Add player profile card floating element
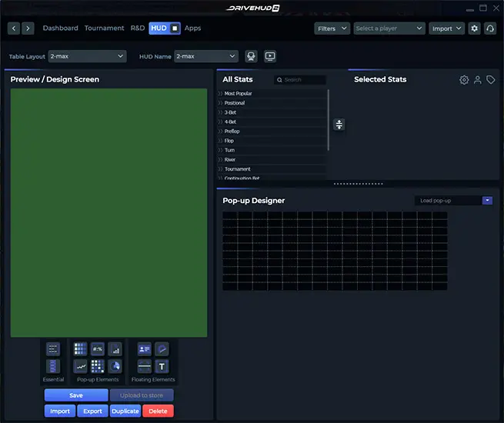The height and width of the screenshot is (423, 504). click(x=144, y=348)
